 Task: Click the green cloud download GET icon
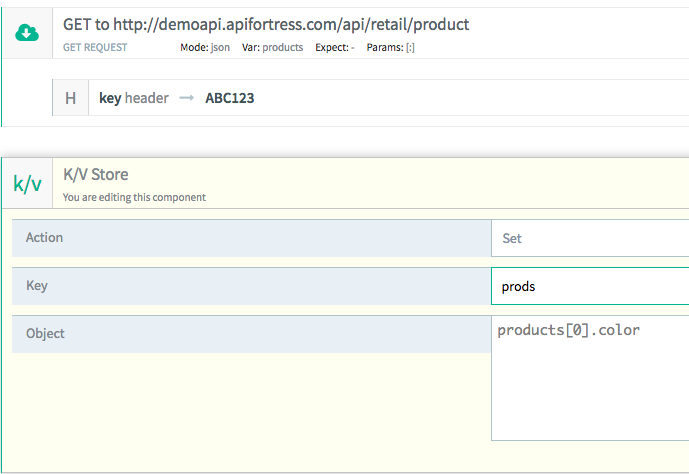26,34
